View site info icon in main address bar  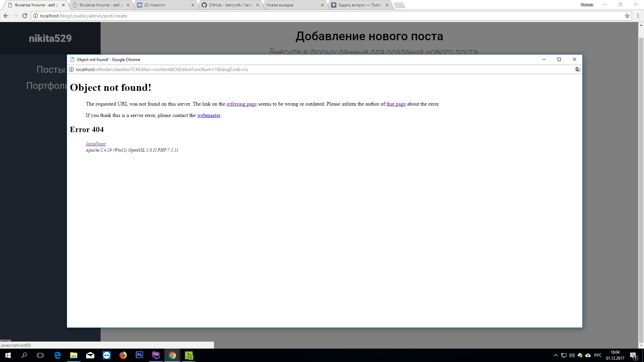coord(36,16)
